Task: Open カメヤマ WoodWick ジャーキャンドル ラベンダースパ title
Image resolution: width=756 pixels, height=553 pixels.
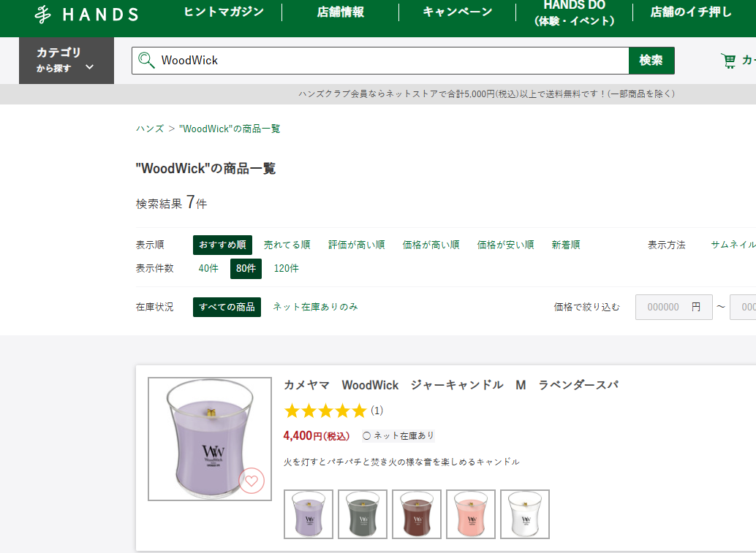Action: [451, 385]
